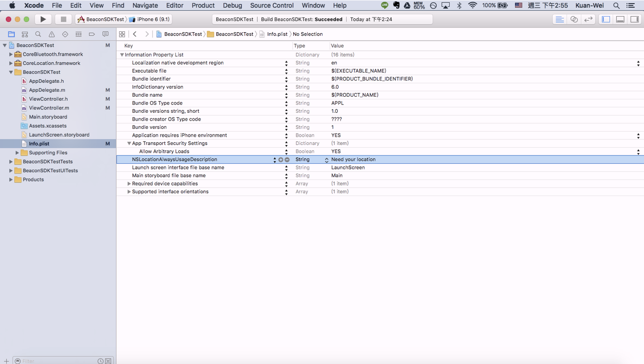The width and height of the screenshot is (644, 364).
Task: Select the BeaconSDKTest scheme
Action: point(101,19)
